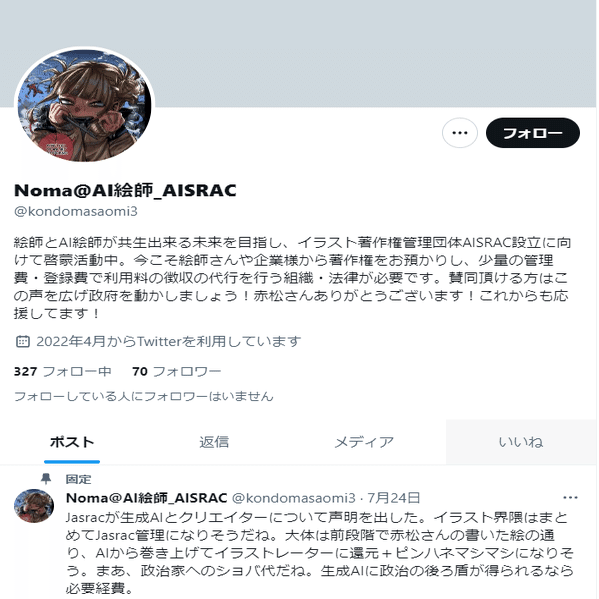Screen dimensions: 599x599
Task: Click the Noma@AI絵師_AISRAC name in pinned post
Action: click(147, 498)
